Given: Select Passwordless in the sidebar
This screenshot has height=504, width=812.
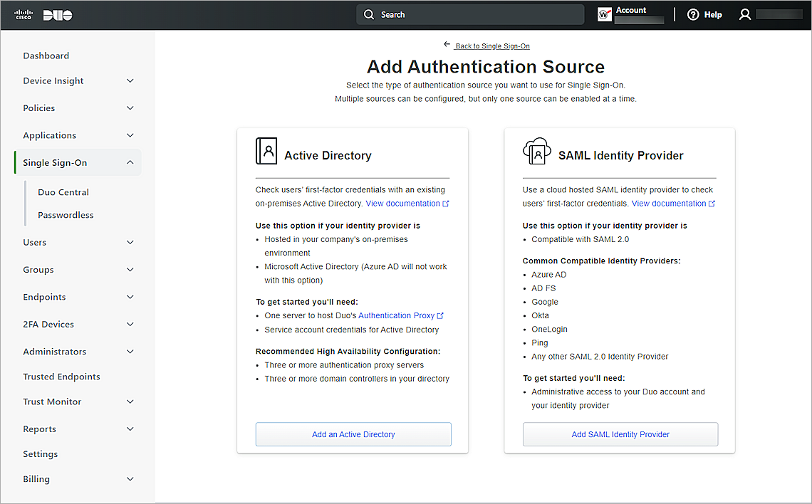Looking at the screenshot, I should (66, 214).
